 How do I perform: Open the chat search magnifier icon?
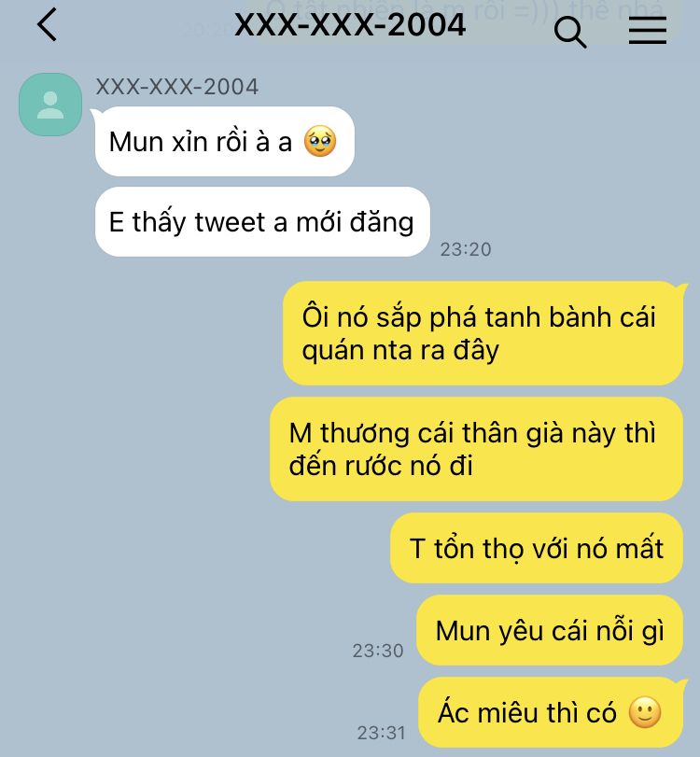pyautogui.click(x=570, y=32)
